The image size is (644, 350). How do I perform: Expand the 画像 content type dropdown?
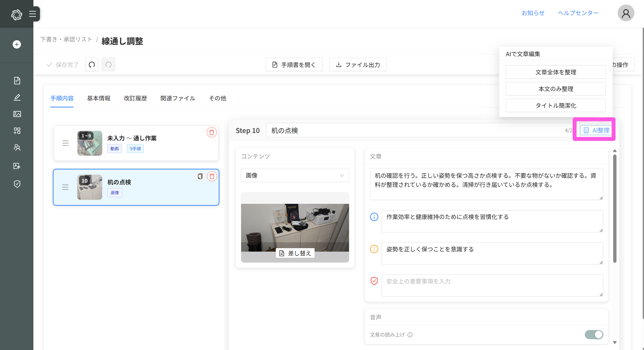click(295, 175)
